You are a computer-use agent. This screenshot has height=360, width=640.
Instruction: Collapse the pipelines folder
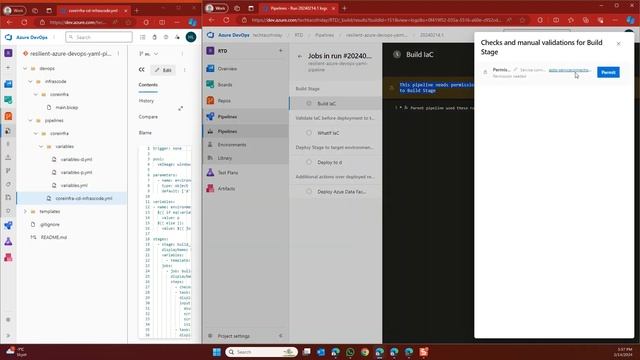point(31,120)
